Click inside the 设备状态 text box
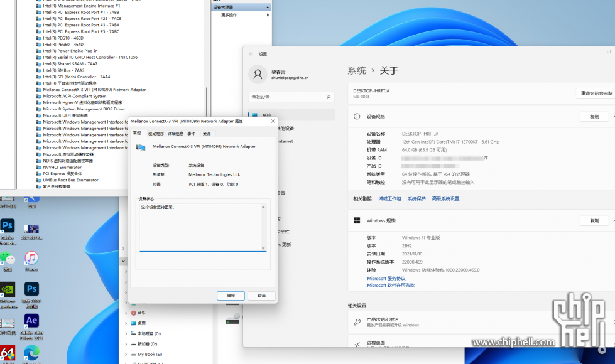The width and height of the screenshot is (615, 364). pyautogui.click(x=200, y=227)
